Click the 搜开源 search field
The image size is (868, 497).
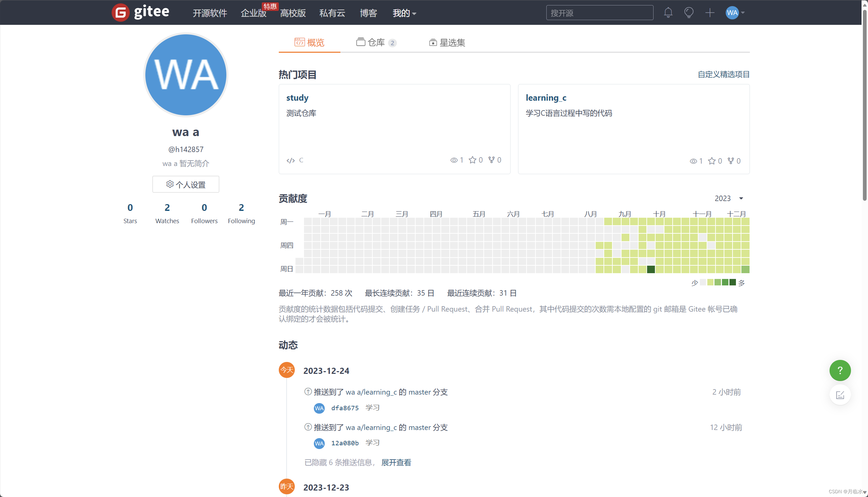pyautogui.click(x=599, y=13)
